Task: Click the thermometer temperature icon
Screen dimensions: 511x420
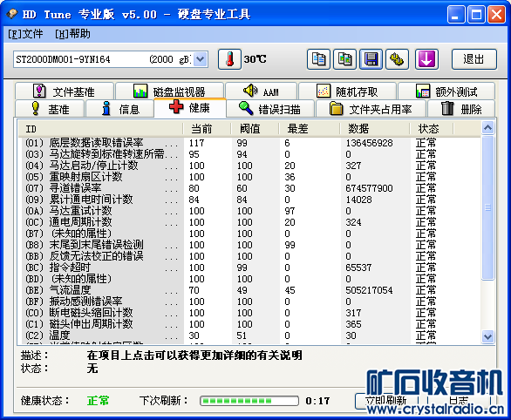Action: click(x=229, y=59)
